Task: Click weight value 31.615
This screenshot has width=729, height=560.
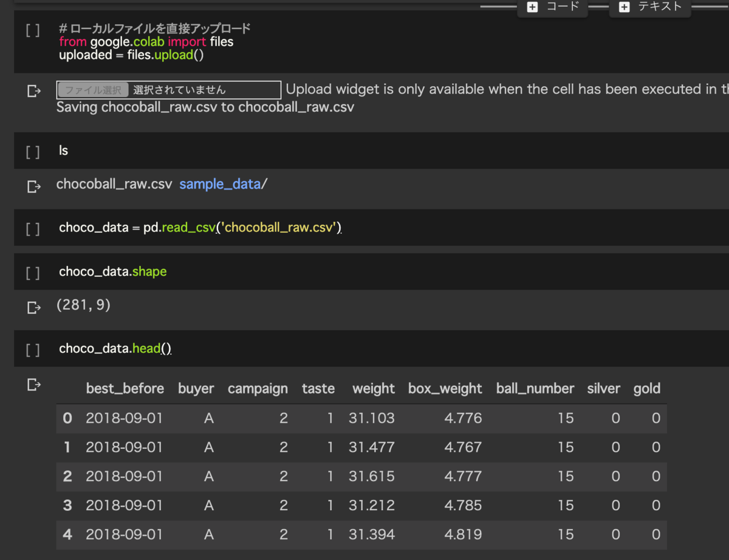Action: coord(372,476)
